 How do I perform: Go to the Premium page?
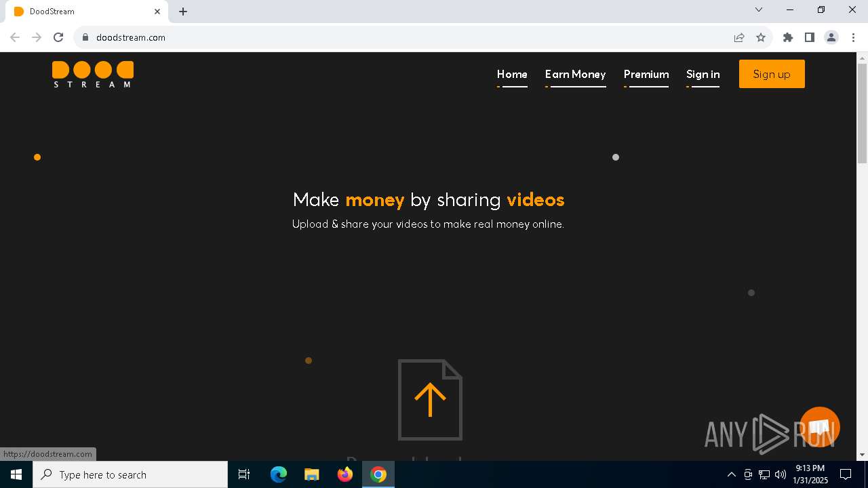646,75
